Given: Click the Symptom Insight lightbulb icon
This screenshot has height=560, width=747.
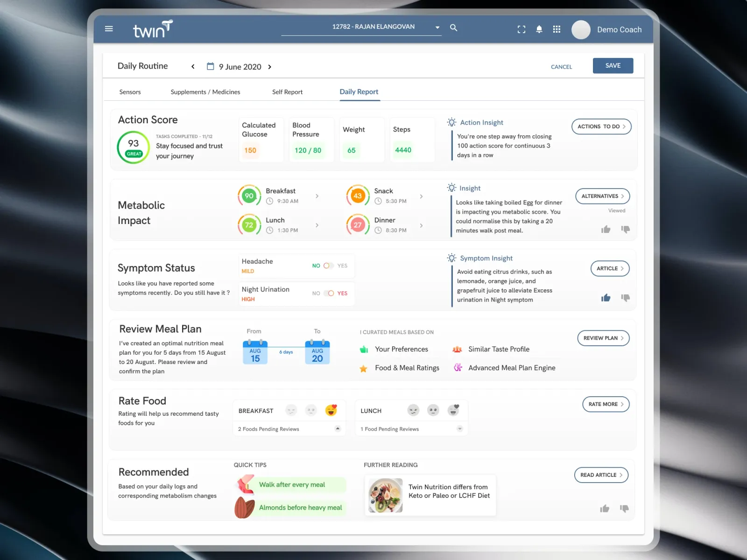Looking at the screenshot, I should pos(451,258).
